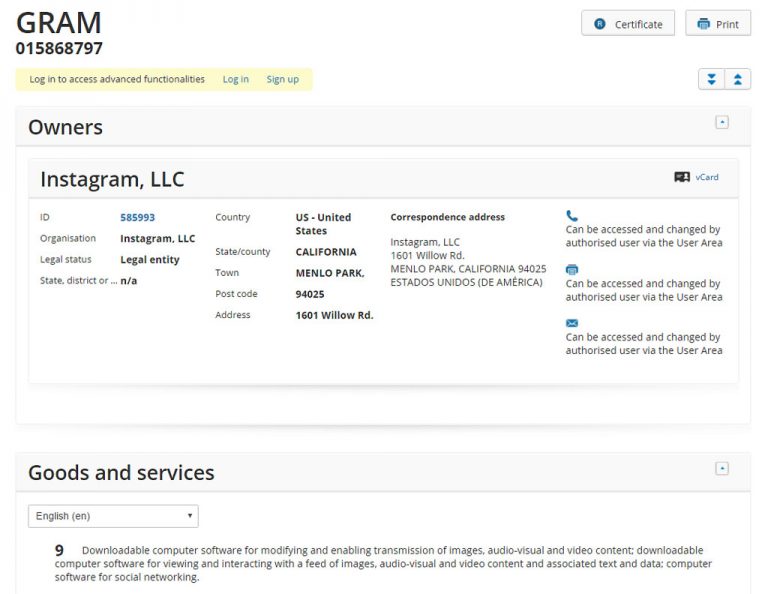Click the Log in to access advanced functionalities notice
768x594 pixels.
pos(117,79)
